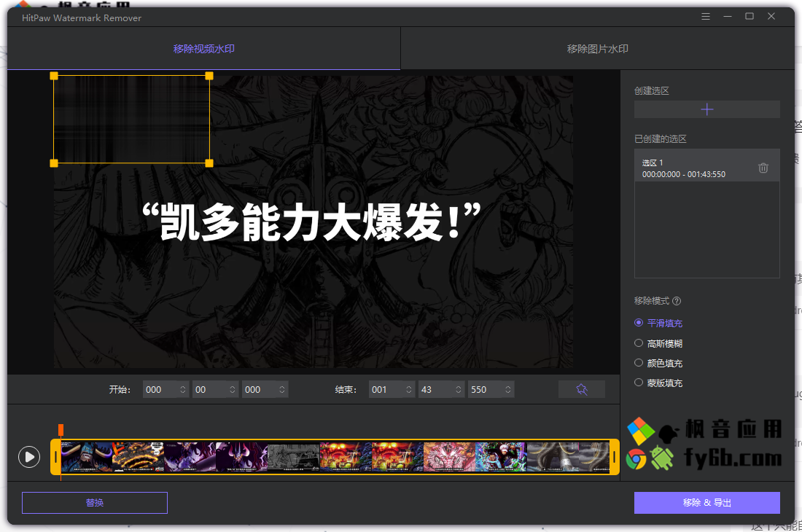802x532 pixels.
Task: Click the pink thumbnail in timeline
Action: (x=449, y=457)
